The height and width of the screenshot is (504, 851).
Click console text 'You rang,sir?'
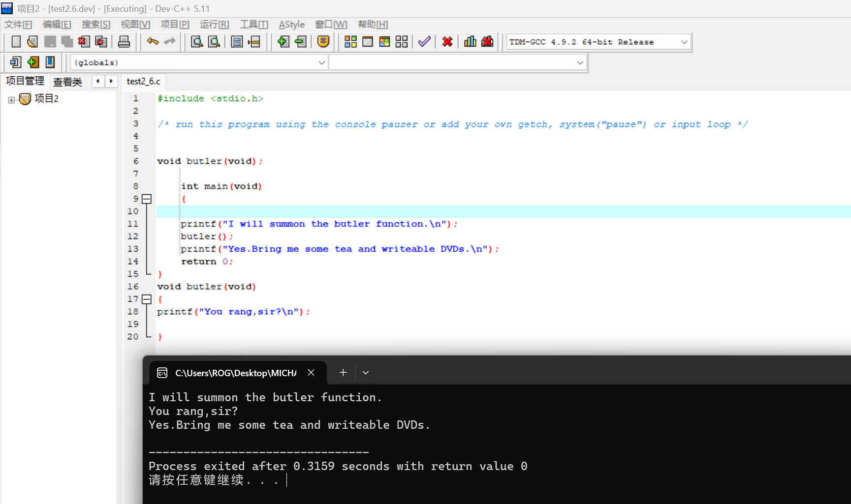[193, 412]
